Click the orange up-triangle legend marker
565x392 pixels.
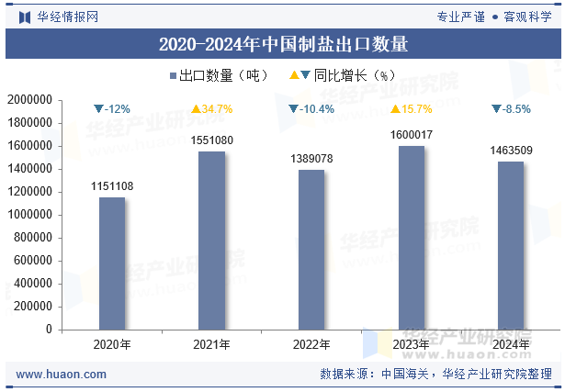(294, 75)
